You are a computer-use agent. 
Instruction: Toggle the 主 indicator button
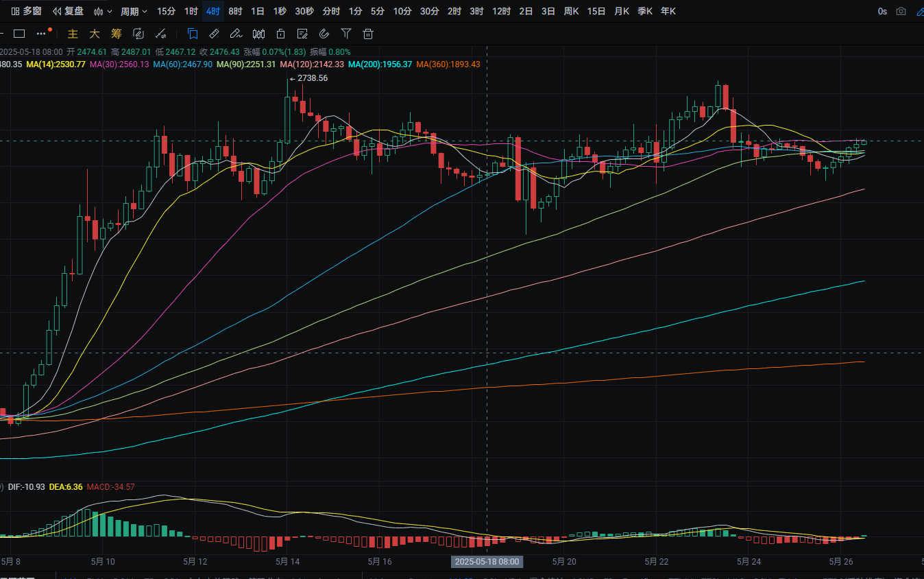pyautogui.click(x=74, y=34)
